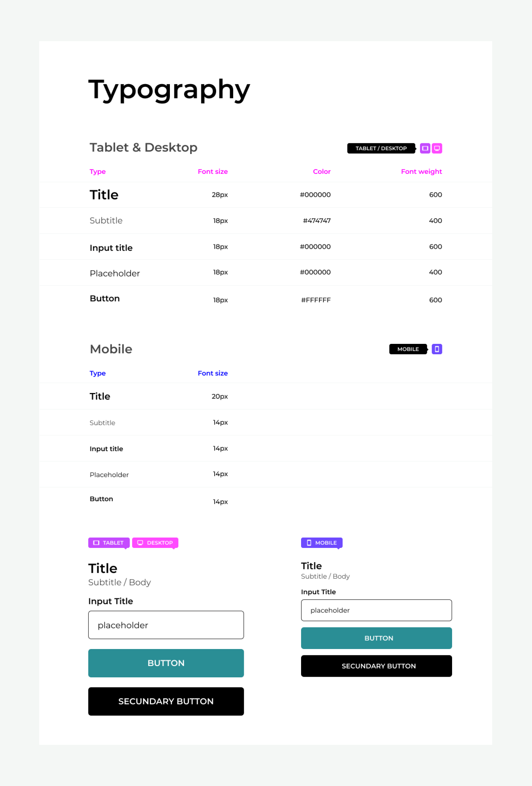Click the purple tablet icon beside TABLET / DESKTOP
Screen dimensions: 532x786
coord(425,148)
